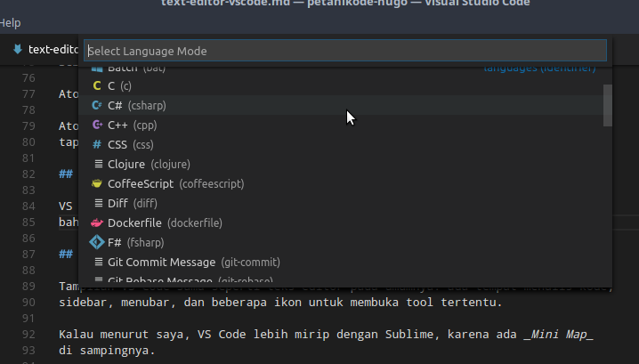Click the text 'di sampingnya.' on line 93
This screenshot has height=364, width=639.
click(107, 350)
